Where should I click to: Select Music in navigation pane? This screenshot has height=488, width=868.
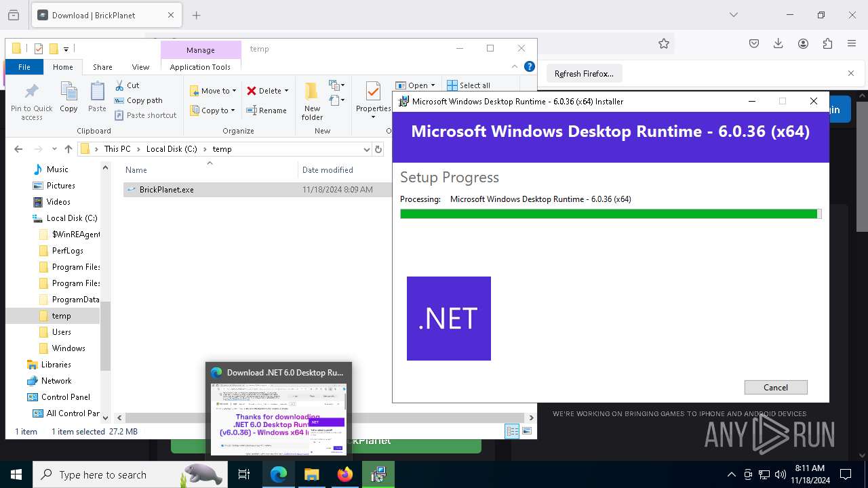click(57, 169)
